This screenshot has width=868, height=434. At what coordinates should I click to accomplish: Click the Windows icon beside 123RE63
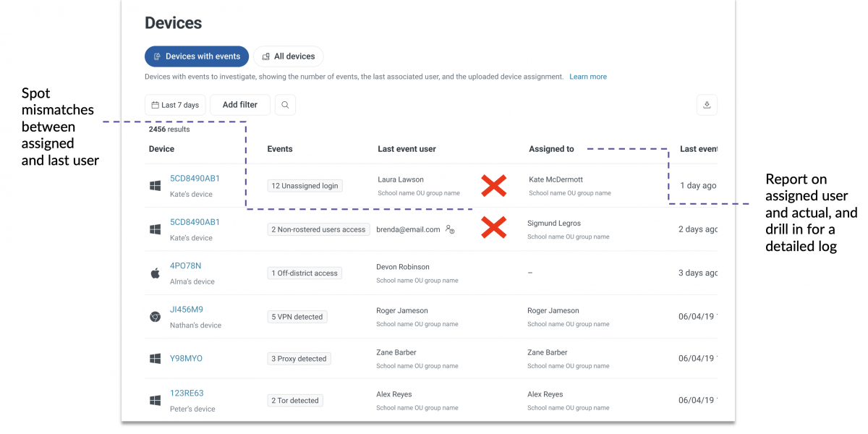click(155, 401)
